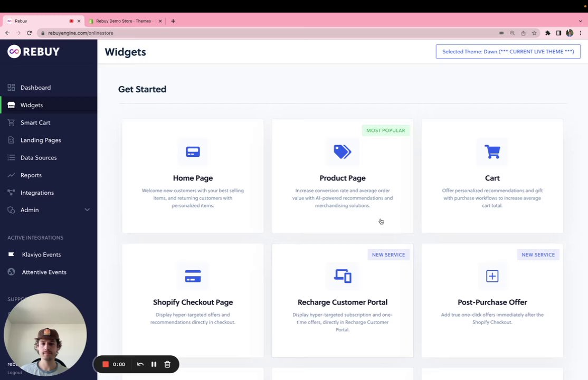The width and height of the screenshot is (588, 380).
Task: Open the tab search down arrow
Action: 581,21
